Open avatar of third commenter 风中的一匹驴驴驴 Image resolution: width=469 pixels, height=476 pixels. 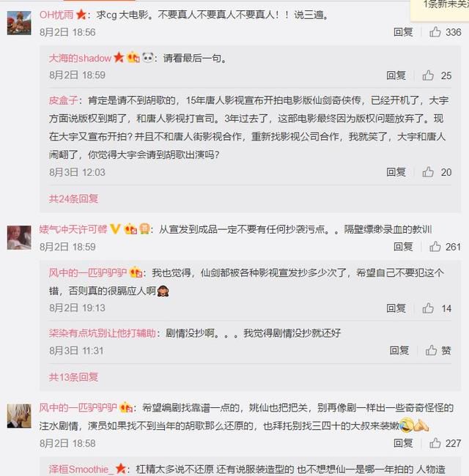coord(19,416)
